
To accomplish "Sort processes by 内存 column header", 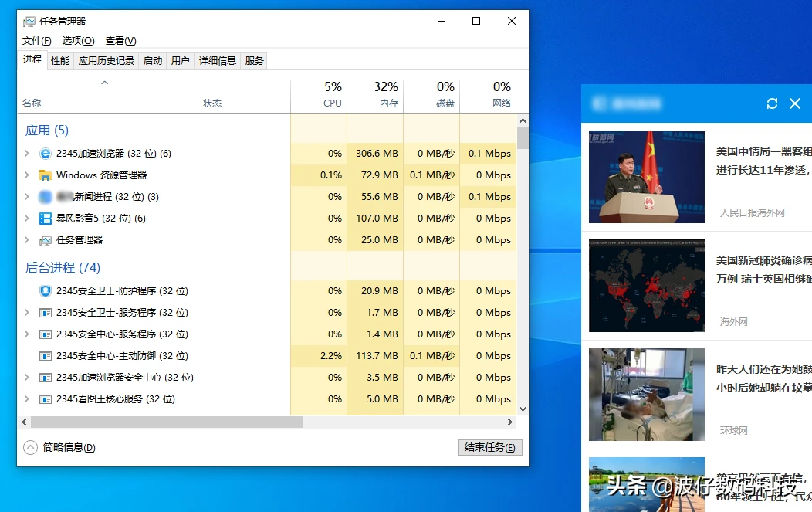I will (375, 95).
